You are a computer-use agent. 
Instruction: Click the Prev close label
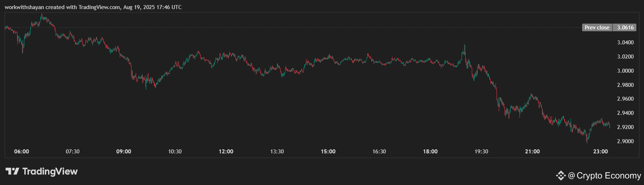[x=597, y=28]
